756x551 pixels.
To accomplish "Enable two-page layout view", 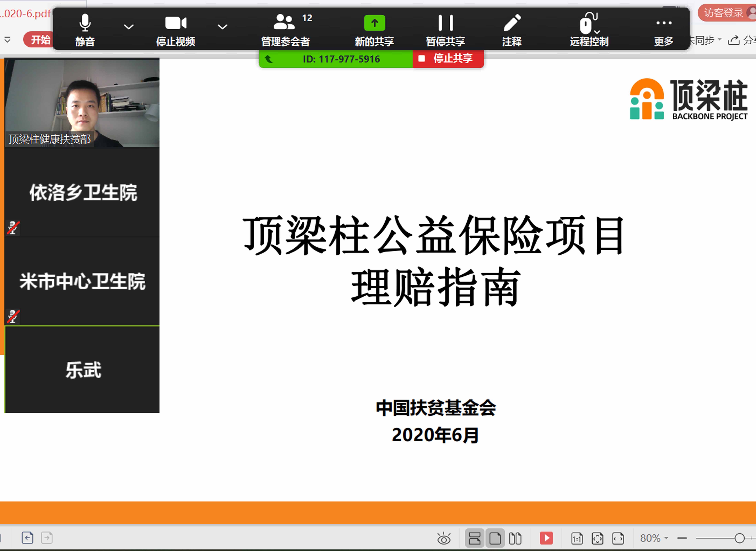I will point(515,538).
